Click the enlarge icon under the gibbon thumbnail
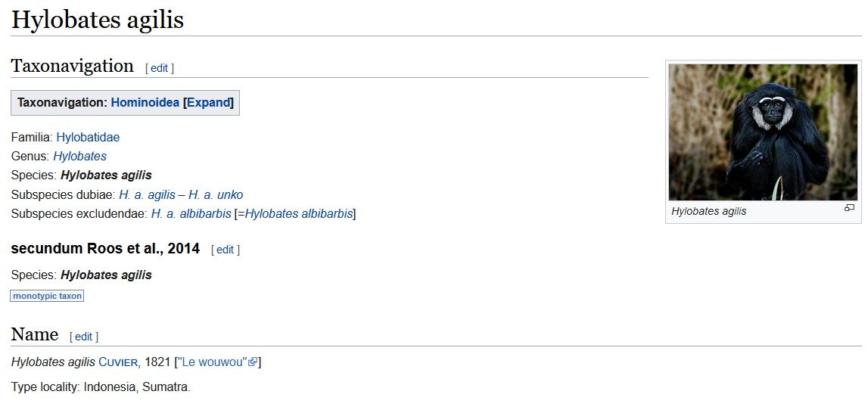This screenshot has height=413, width=868. click(x=849, y=208)
